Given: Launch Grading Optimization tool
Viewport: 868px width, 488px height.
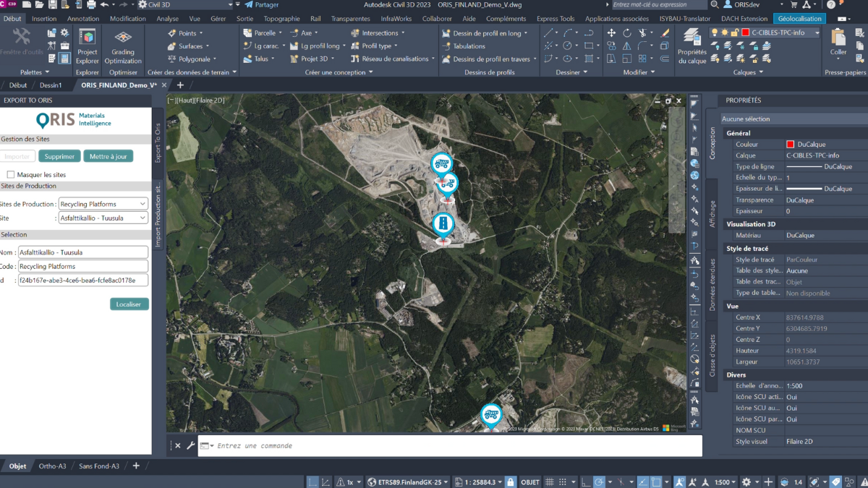Looking at the screenshot, I should (123, 46).
